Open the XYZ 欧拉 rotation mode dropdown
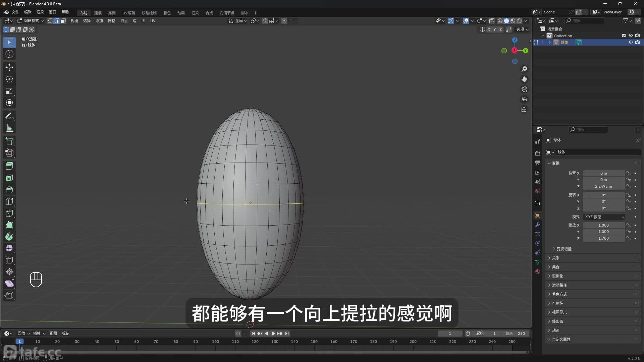 [x=604, y=217]
